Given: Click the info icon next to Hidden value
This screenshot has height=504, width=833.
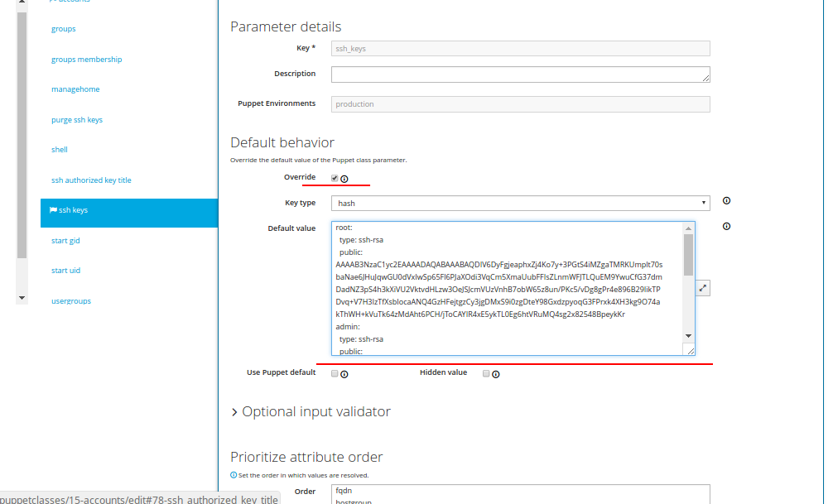Looking at the screenshot, I should 496,374.
